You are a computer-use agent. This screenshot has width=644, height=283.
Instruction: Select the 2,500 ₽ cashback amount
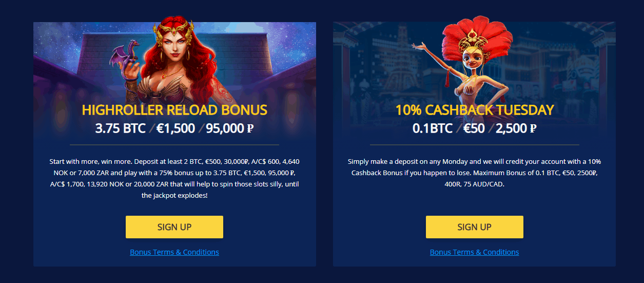pyautogui.click(x=516, y=128)
